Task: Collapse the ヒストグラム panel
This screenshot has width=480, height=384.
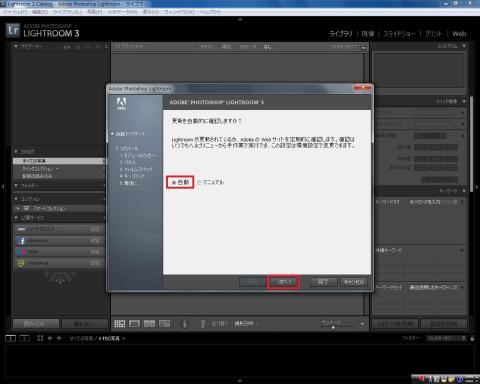Action: tap(464, 46)
